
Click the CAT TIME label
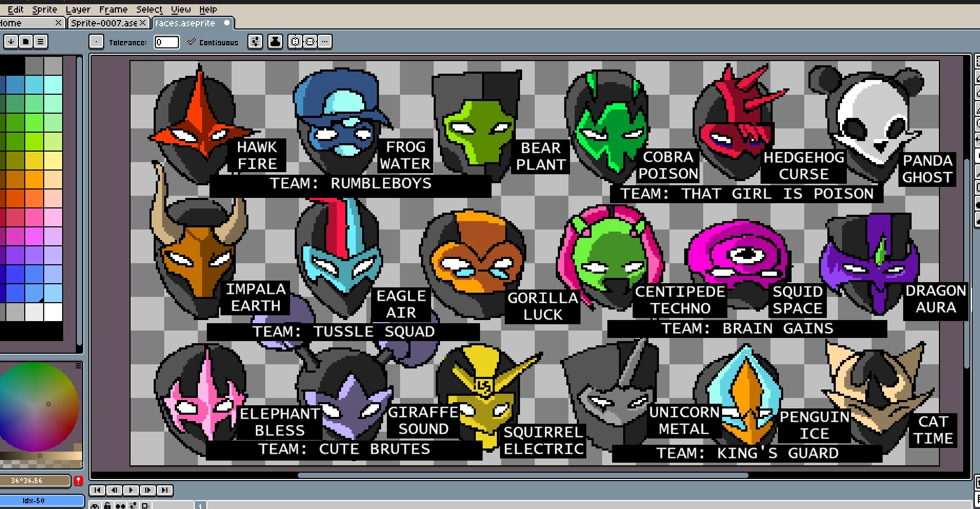[x=933, y=430]
